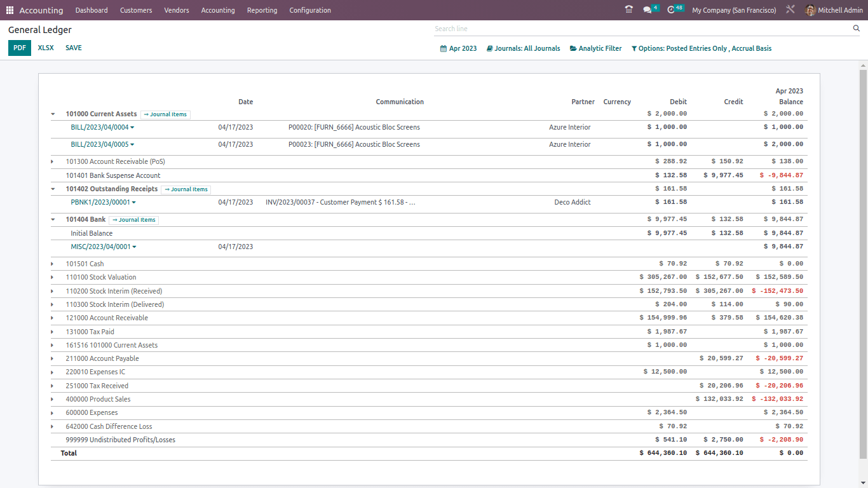Select the Reporting menu
Screen dimensions: 868x488
tap(262, 10)
